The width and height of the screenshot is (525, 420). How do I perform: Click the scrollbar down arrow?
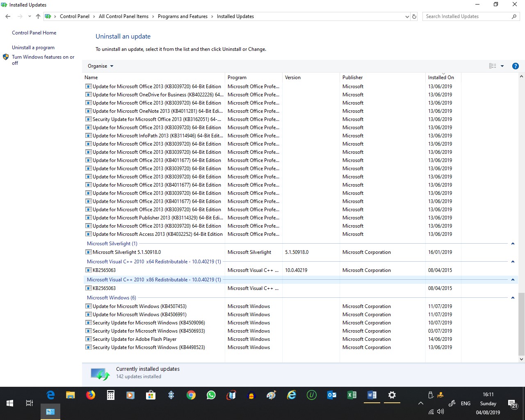521,359
